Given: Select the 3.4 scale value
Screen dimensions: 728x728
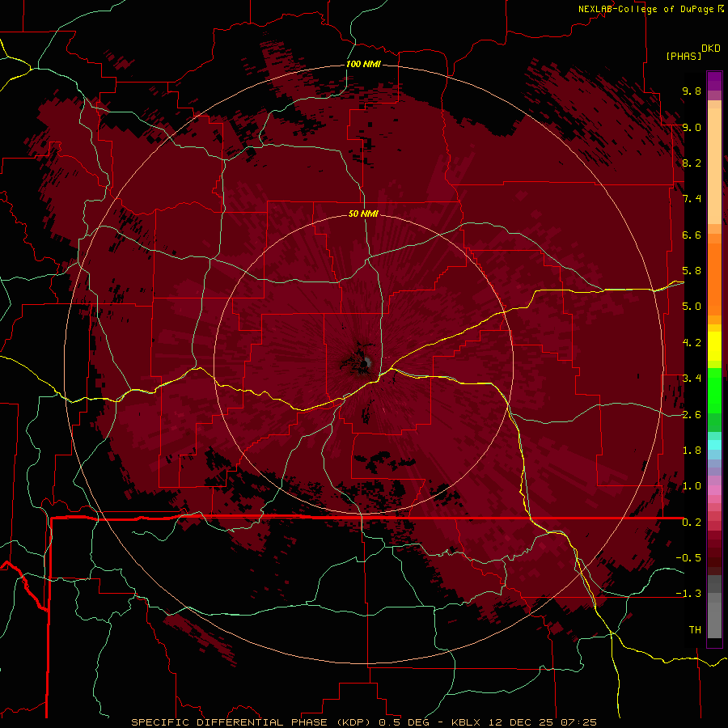Looking at the screenshot, I should (692, 379).
